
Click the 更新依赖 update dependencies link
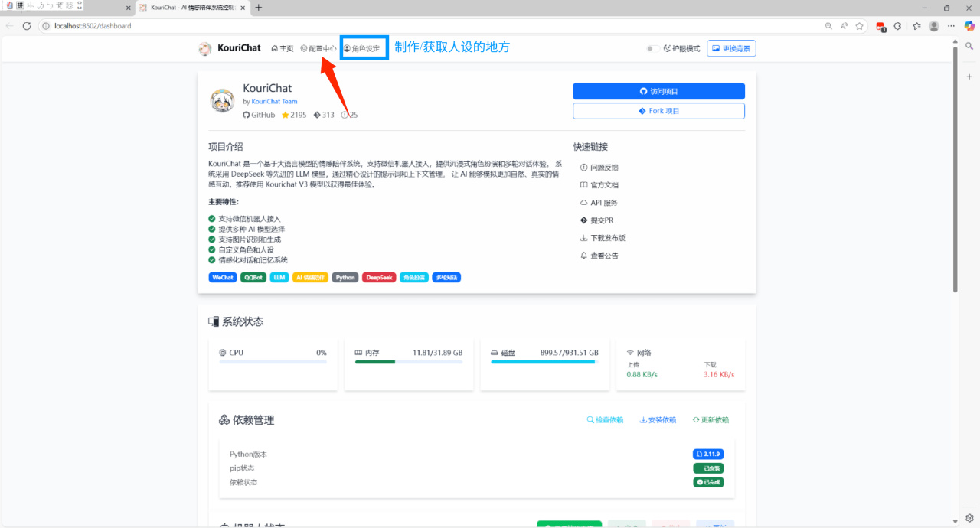(710, 420)
